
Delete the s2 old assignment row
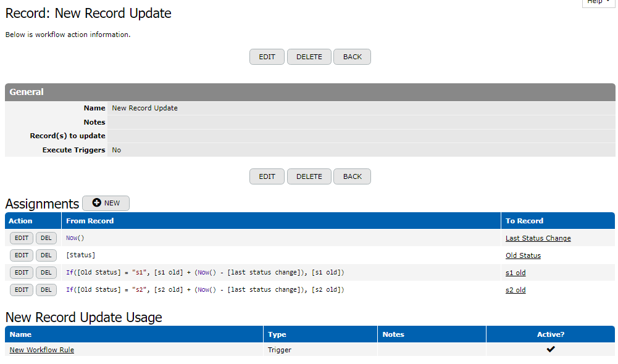(46, 290)
